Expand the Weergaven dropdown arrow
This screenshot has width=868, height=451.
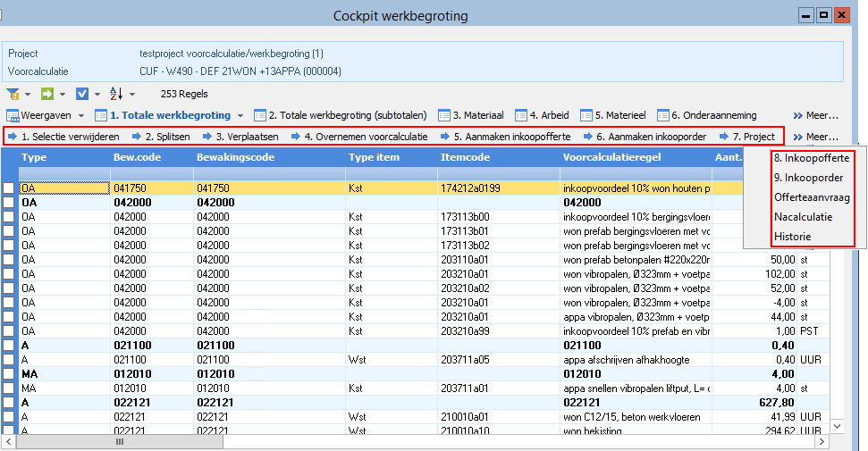point(81,116)
